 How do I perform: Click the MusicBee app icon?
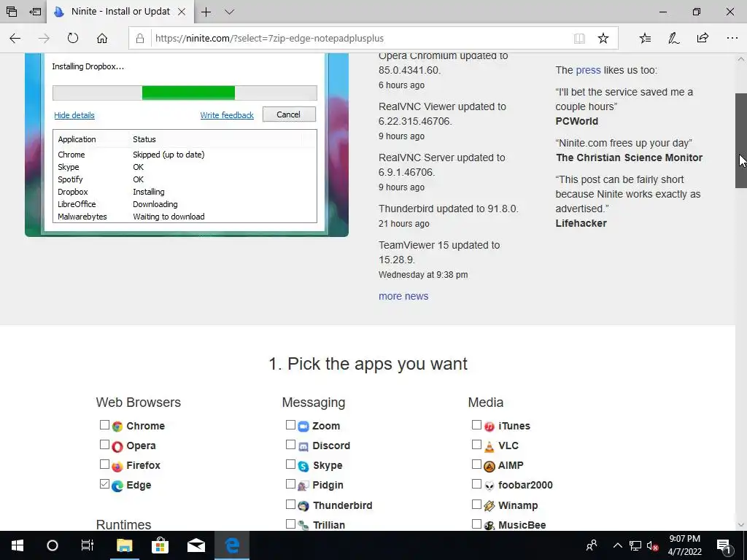489,525
